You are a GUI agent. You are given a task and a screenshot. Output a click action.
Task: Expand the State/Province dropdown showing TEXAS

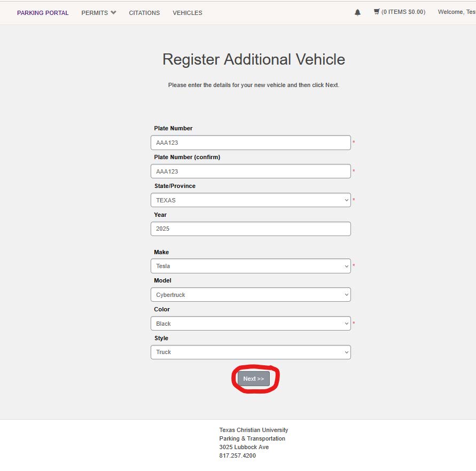[251, 200]
